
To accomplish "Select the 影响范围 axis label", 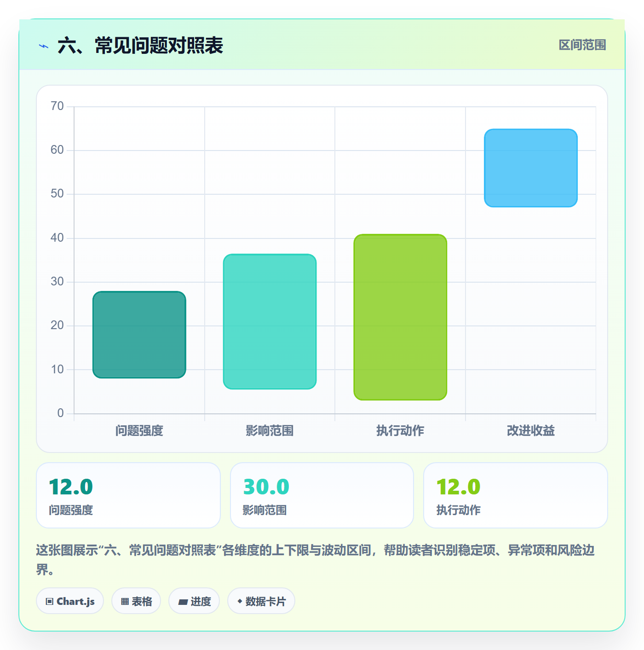I will [x=270, y=431].
